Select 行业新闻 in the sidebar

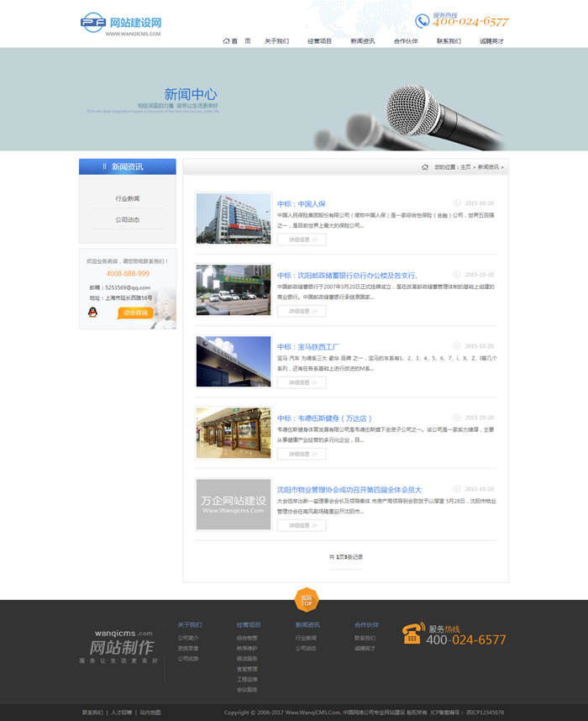coord(128,198)
